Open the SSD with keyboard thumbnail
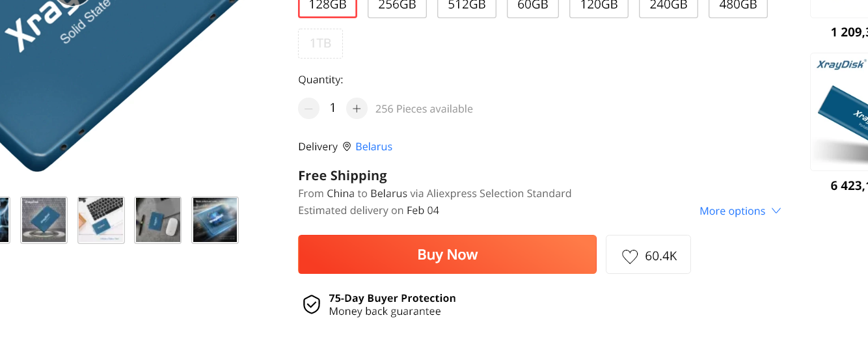 (101, 220)
